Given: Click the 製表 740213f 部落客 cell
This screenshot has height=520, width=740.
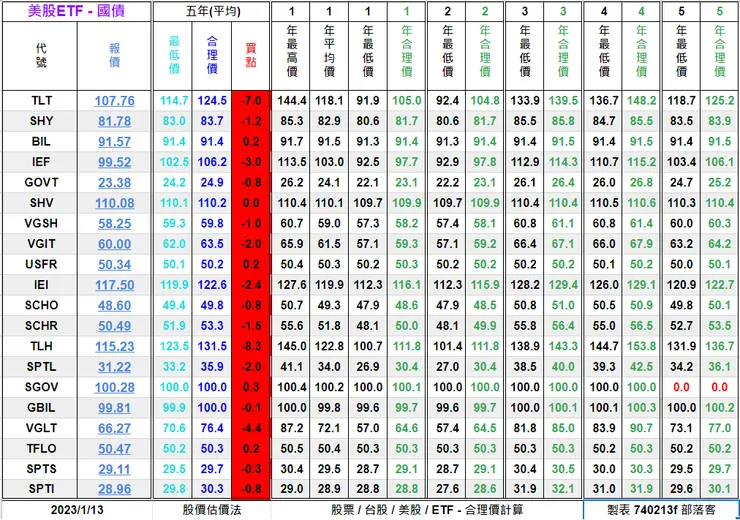Looking at the screenshot, I should pos(661,510).
